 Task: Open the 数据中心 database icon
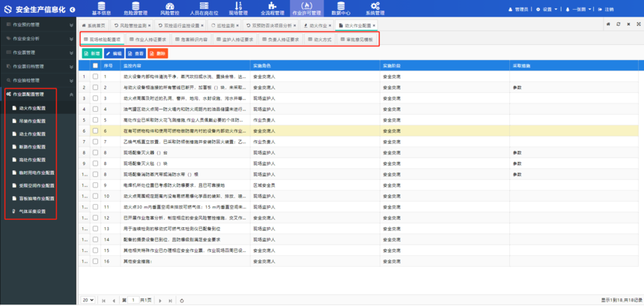coord(341,8)
